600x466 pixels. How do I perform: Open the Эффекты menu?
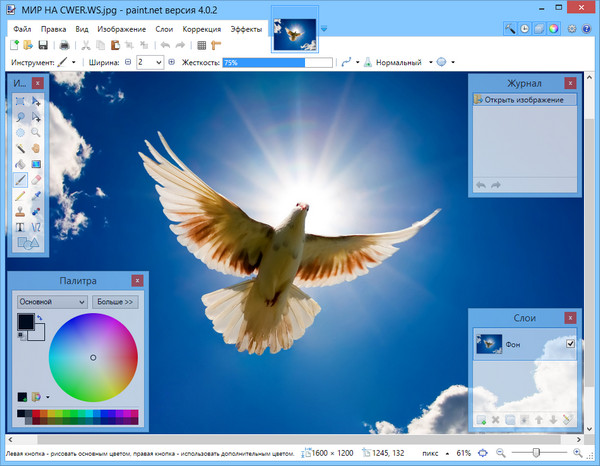pos(246,29)
